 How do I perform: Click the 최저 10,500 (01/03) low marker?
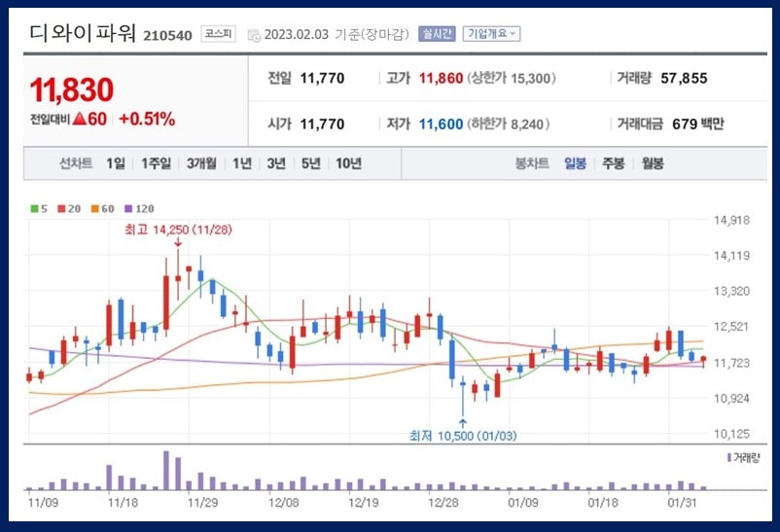(x=463, y=436)
